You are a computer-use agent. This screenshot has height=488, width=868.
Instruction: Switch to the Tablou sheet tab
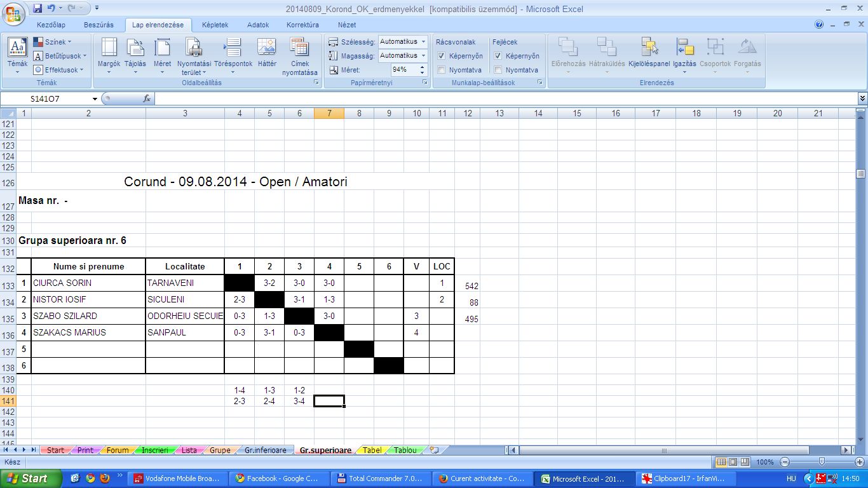tap(405, 450)
